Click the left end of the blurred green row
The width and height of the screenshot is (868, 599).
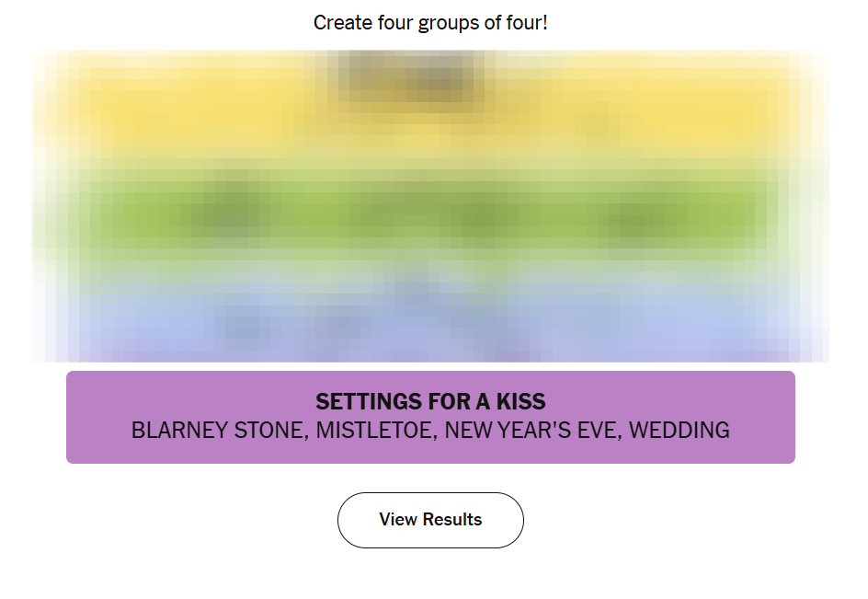83,214
